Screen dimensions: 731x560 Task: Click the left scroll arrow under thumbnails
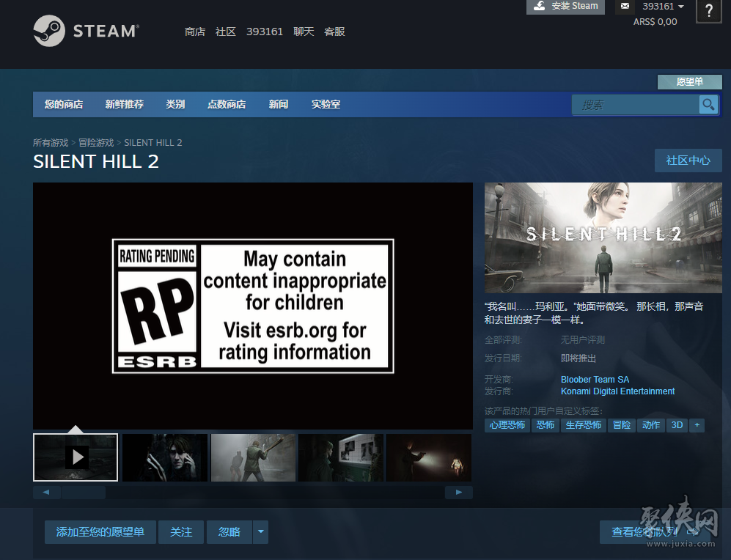tap(46, 492)
